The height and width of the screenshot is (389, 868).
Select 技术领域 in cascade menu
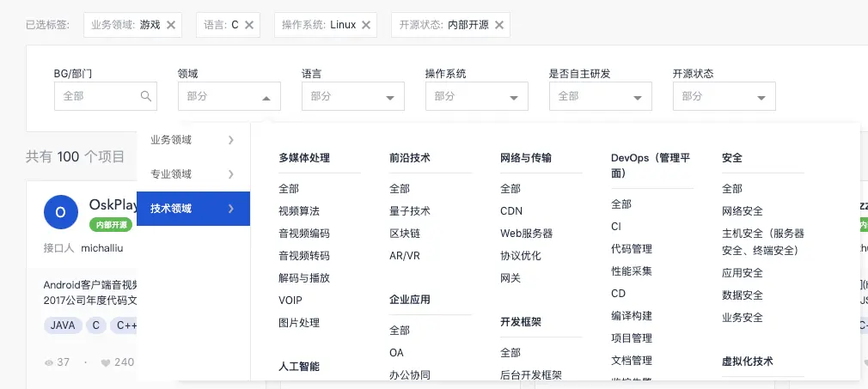193,209
